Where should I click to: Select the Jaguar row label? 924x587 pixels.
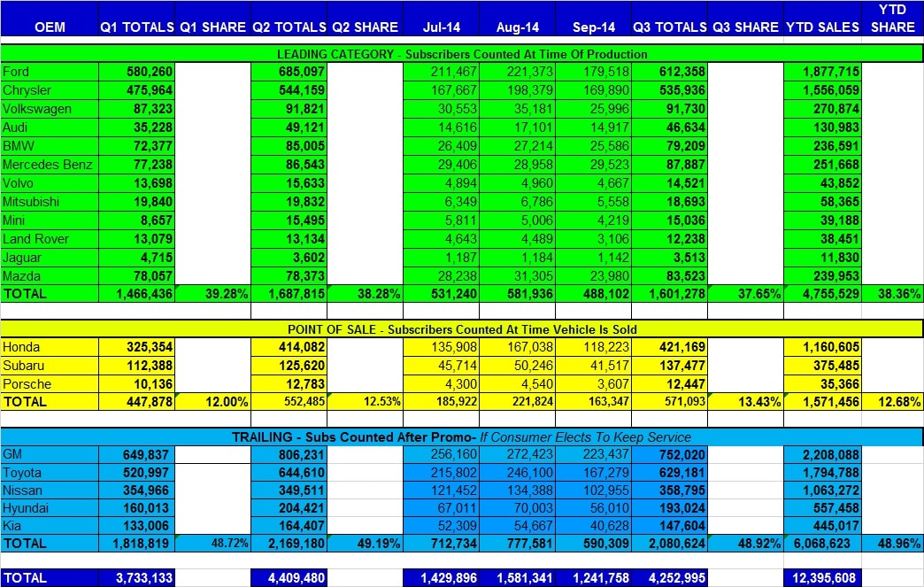(50, 258)
